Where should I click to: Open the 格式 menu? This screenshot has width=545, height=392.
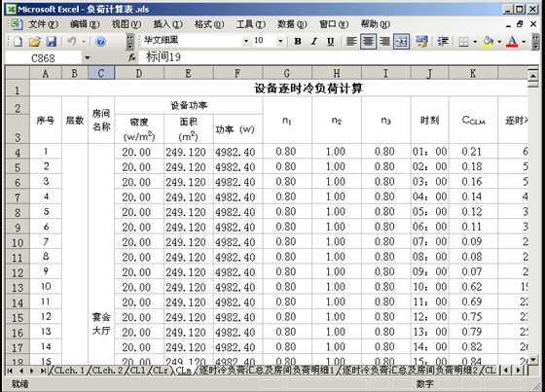pos(209,24)
